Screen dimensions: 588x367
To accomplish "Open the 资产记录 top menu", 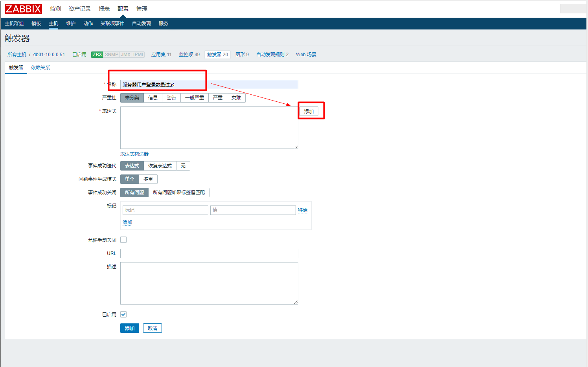I will point(80,9).
